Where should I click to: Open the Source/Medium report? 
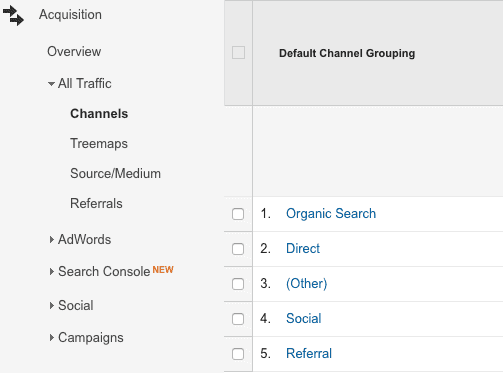(x=115, y=174)
